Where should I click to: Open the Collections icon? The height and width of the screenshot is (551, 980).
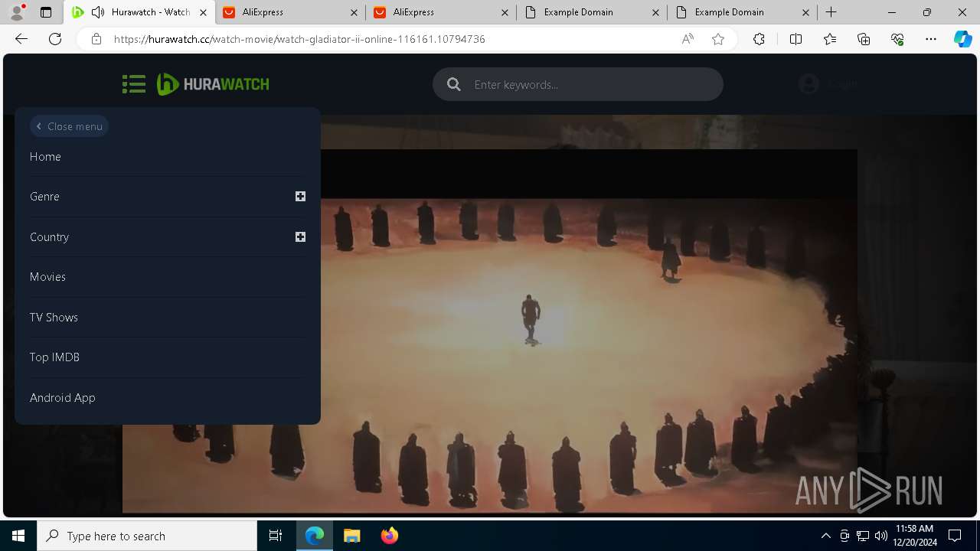coord(864,39)
